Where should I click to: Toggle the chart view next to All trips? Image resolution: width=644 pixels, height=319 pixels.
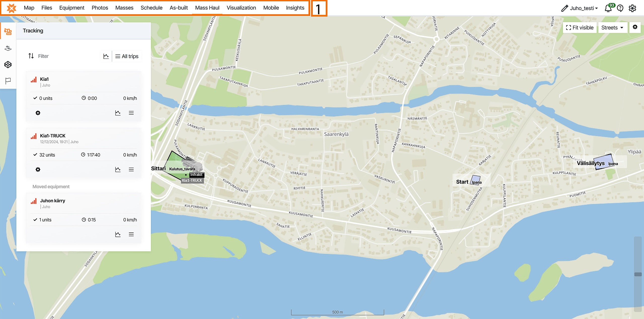click(x=106, y=56)
